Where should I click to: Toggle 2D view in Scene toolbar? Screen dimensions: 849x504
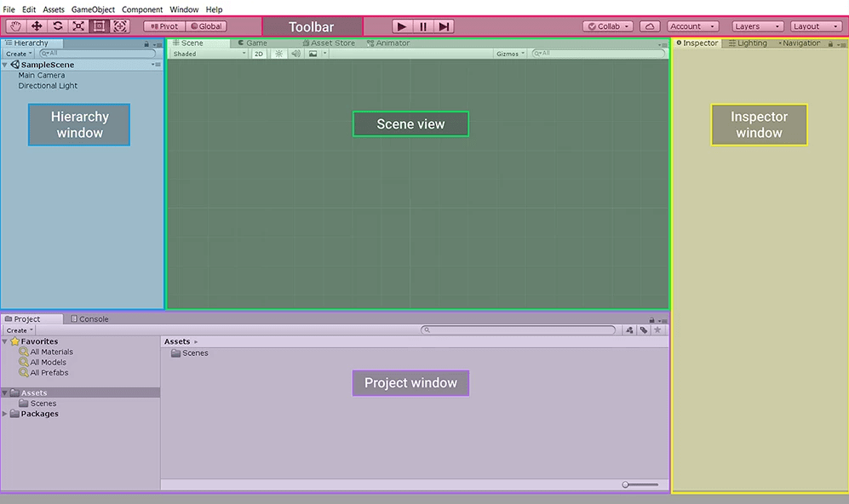[259, 53]
